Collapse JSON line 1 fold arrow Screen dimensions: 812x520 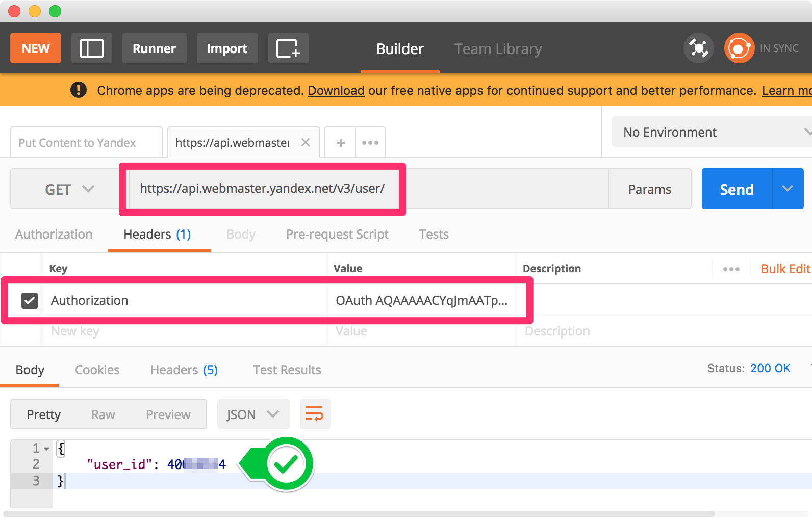click(x=46, y=449)
